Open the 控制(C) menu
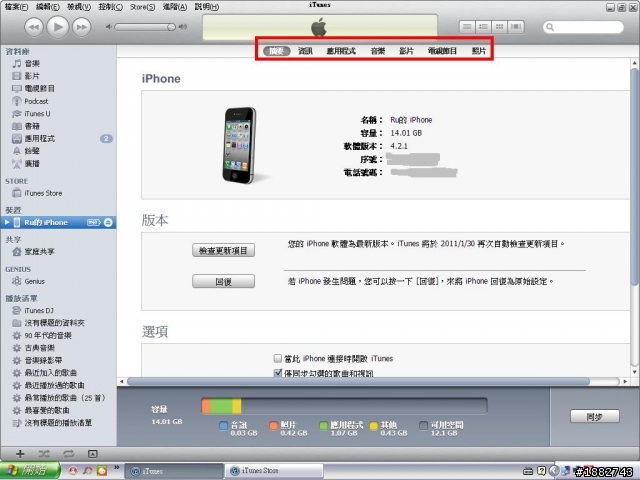The image size is (640, 480). 110,7
